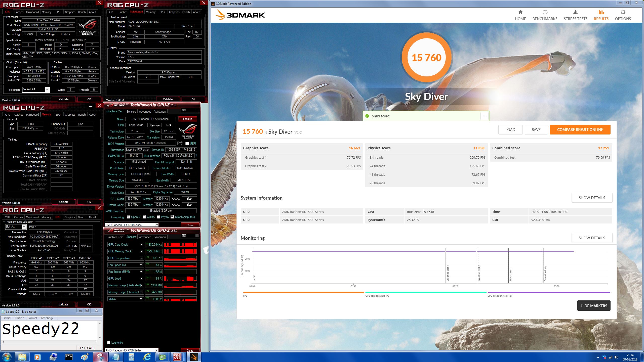Viewport: 644px width, 362px height.
Task: Open BENCHMARKS via the gauge icon
Action: pos(545,12)
